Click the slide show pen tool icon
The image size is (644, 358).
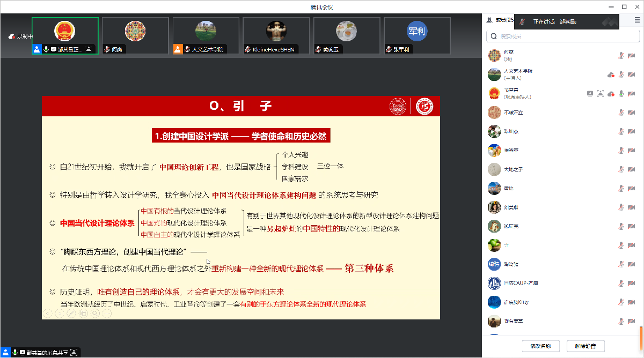coord(71,314)
